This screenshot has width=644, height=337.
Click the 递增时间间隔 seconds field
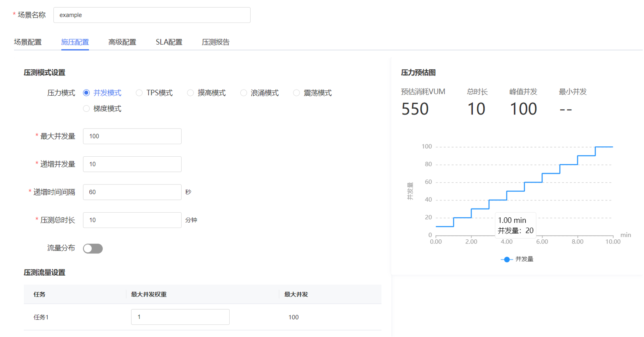(x=132, y=192)
